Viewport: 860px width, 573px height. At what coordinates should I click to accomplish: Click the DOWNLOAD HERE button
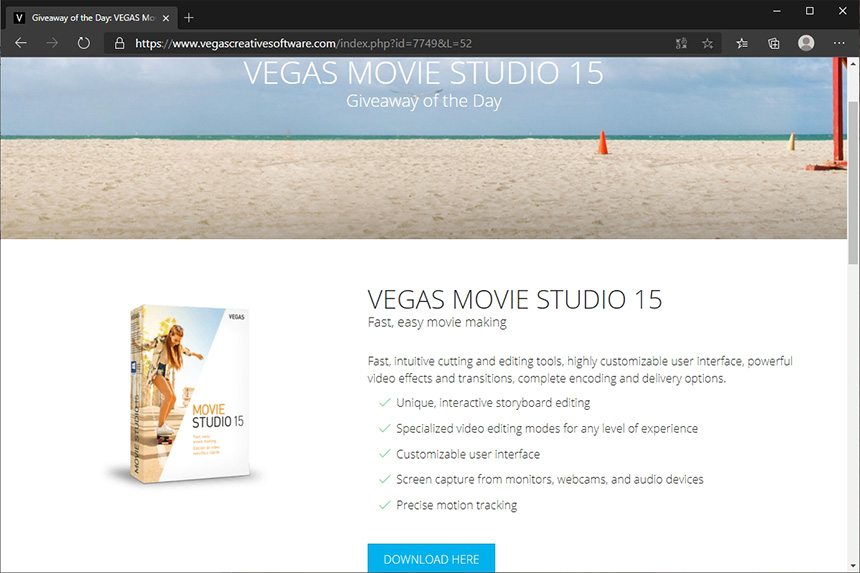tap(431, 558)
